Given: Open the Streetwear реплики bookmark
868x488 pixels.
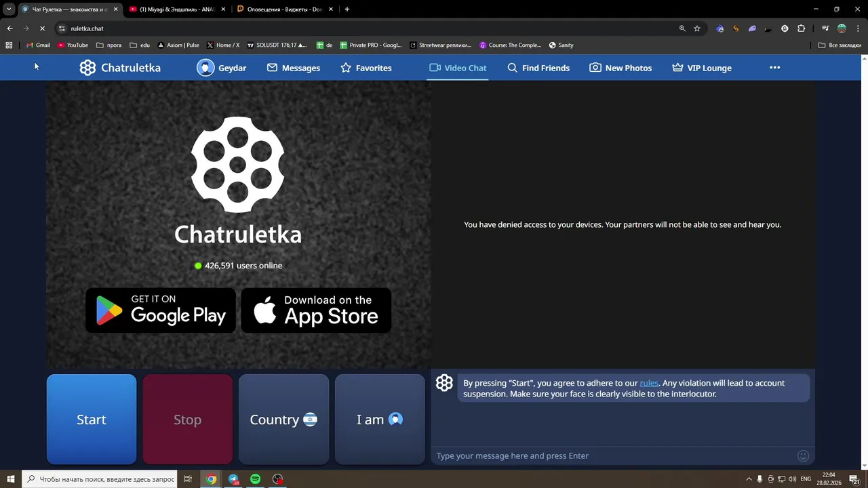Looking at the screenshot, I should [441, 45].
